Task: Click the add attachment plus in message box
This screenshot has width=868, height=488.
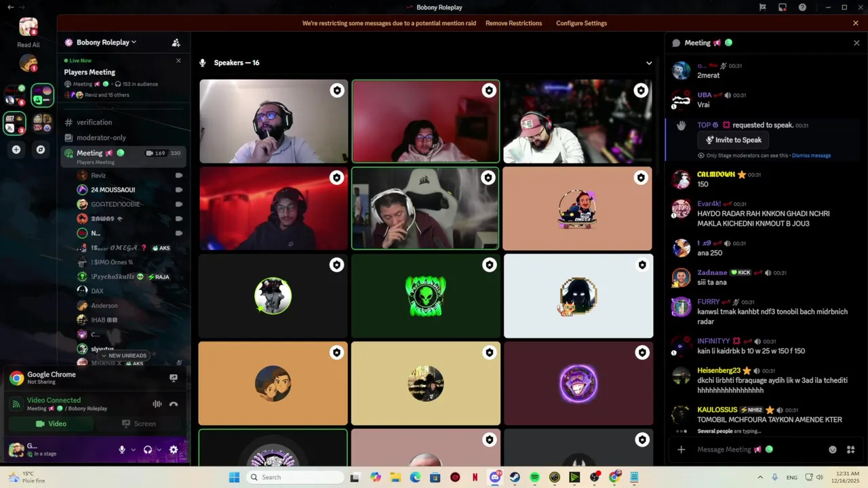Action: point(682,449)
